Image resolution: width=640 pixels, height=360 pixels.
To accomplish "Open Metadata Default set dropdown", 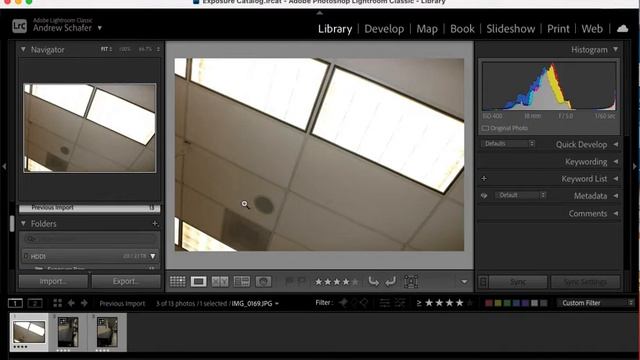I will tap(520, 196).
